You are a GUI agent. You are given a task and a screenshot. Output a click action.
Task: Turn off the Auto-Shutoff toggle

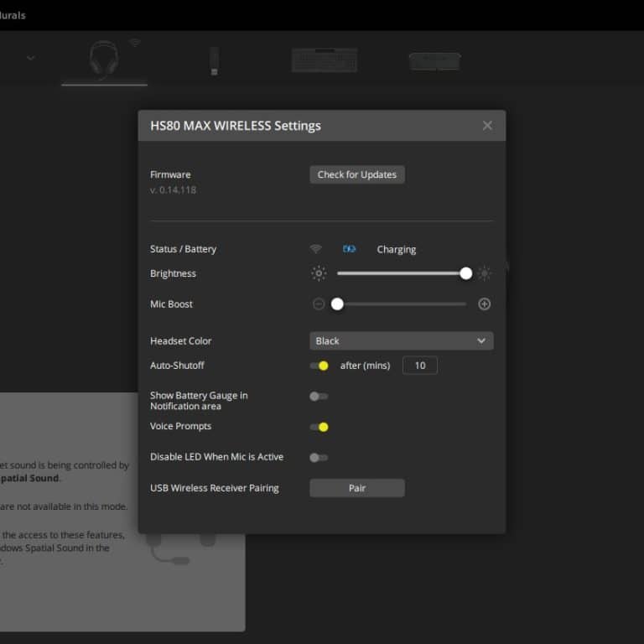[x=319, y=366]
